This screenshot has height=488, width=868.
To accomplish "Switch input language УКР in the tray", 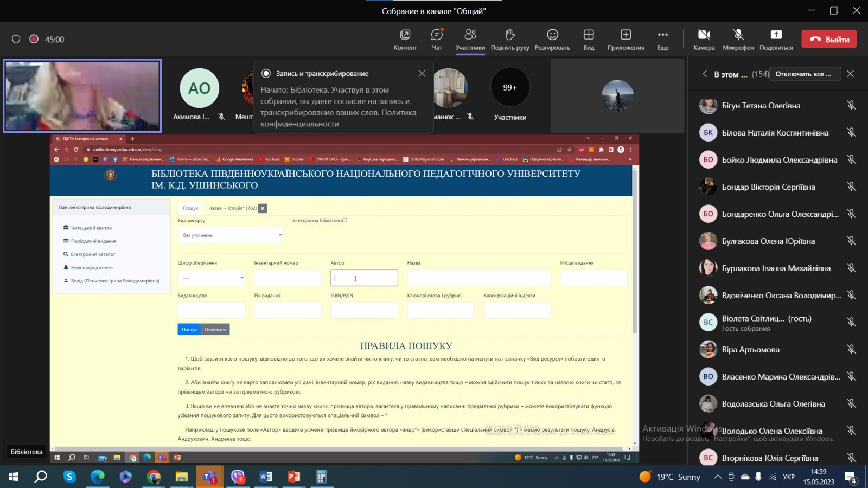I will point(789,477).
